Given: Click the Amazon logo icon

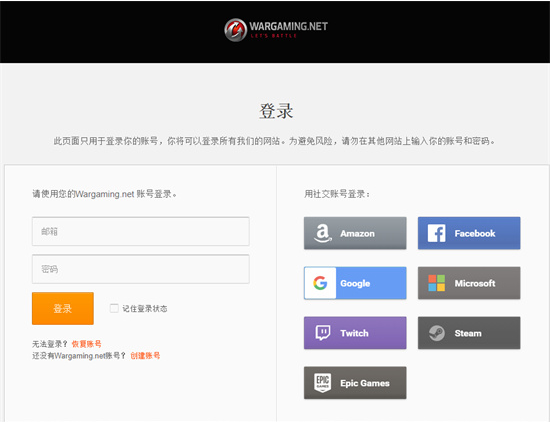Looking at the screenshot, I should [x=323, y=233].
